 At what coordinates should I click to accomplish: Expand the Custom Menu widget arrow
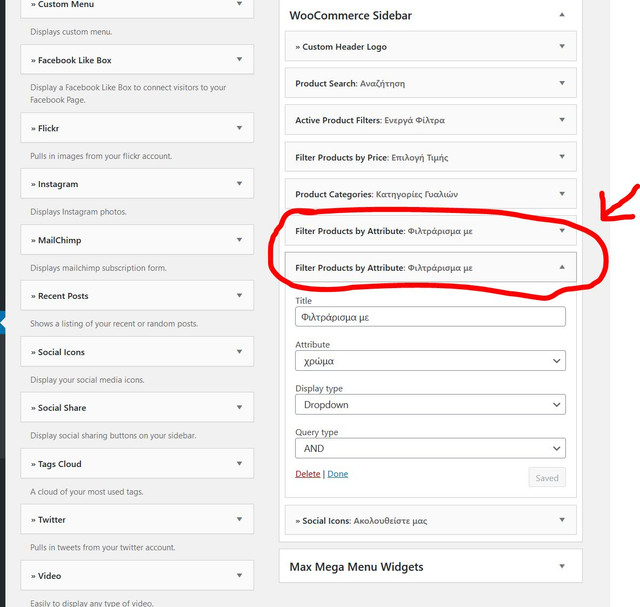pyautogui.click(x=239, y=4)
